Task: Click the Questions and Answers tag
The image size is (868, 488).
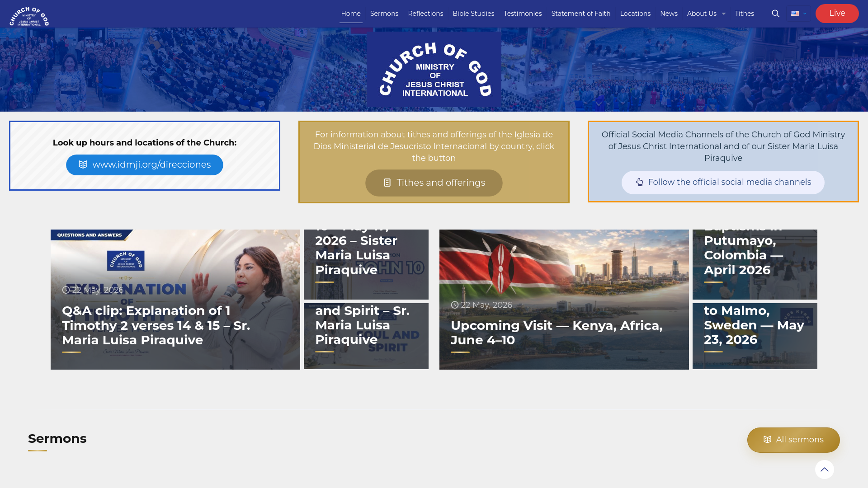Action: (90, 235)
